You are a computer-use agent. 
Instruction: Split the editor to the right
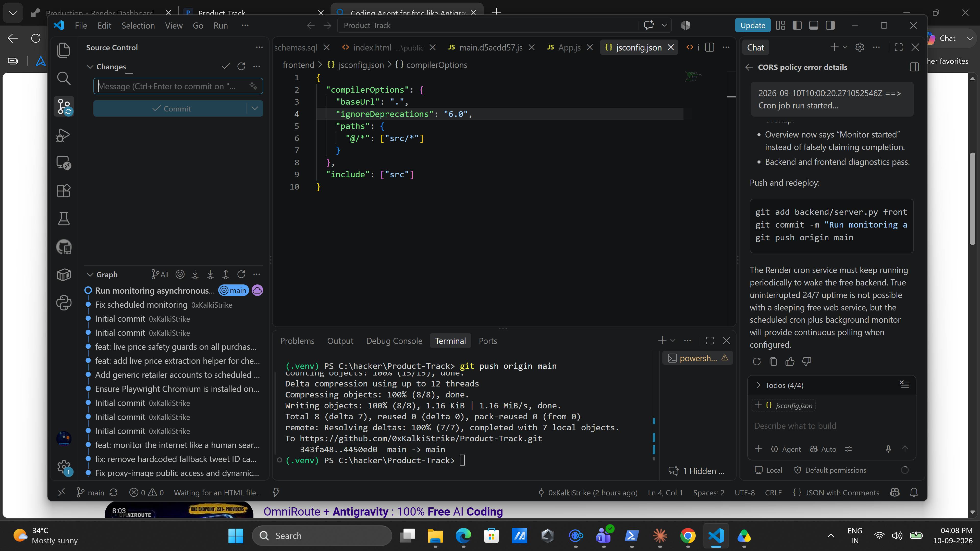click(x=709, y=47)
